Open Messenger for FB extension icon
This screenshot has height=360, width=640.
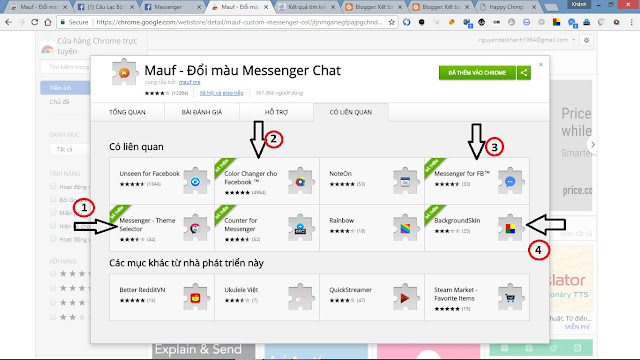[510, 182]
